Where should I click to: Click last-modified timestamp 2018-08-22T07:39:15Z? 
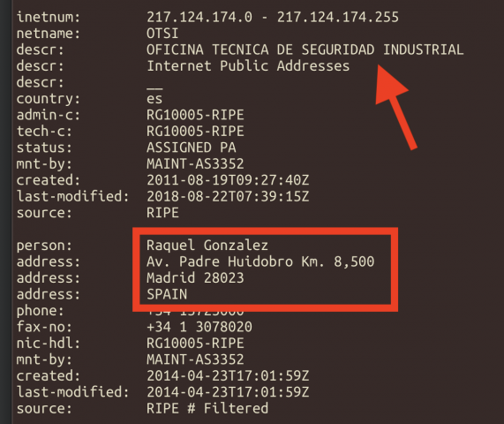[228, 196]
